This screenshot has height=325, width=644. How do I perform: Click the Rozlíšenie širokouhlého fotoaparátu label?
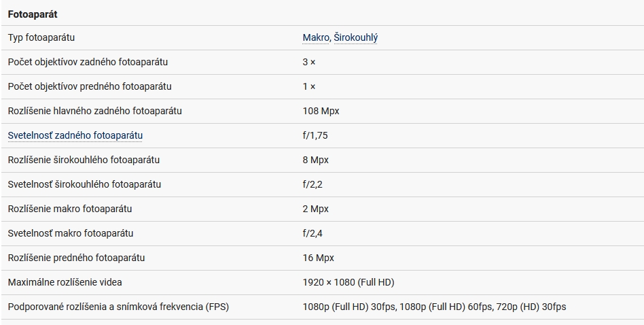point(84,160)
